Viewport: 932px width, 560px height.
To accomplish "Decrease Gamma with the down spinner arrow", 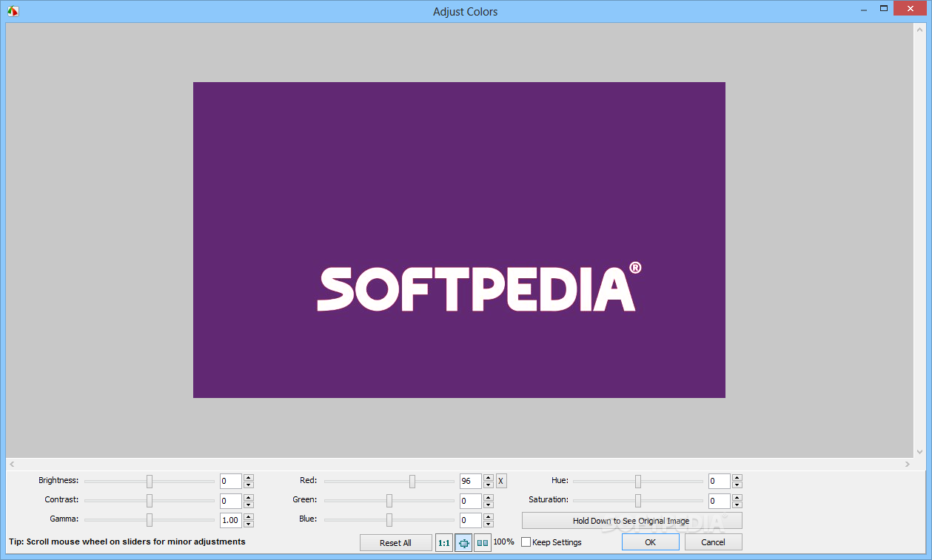I will (x=249, y=524).
